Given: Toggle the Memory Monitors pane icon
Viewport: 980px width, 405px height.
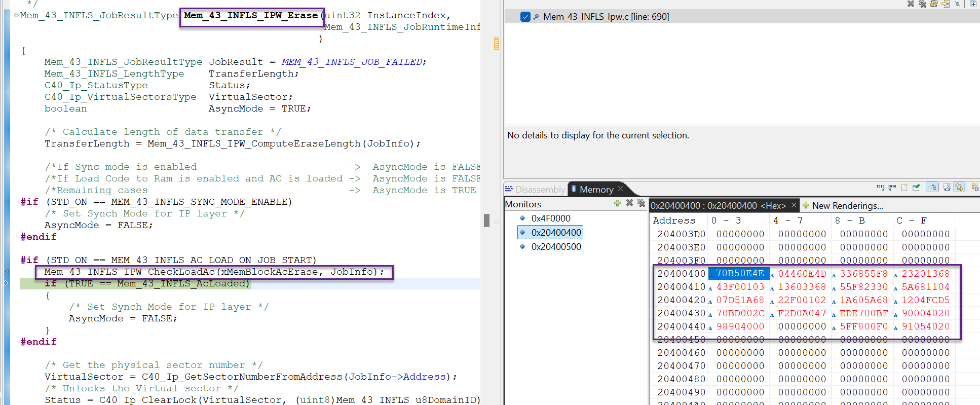Looking at the screenshot, I should [x=947, y=187].
